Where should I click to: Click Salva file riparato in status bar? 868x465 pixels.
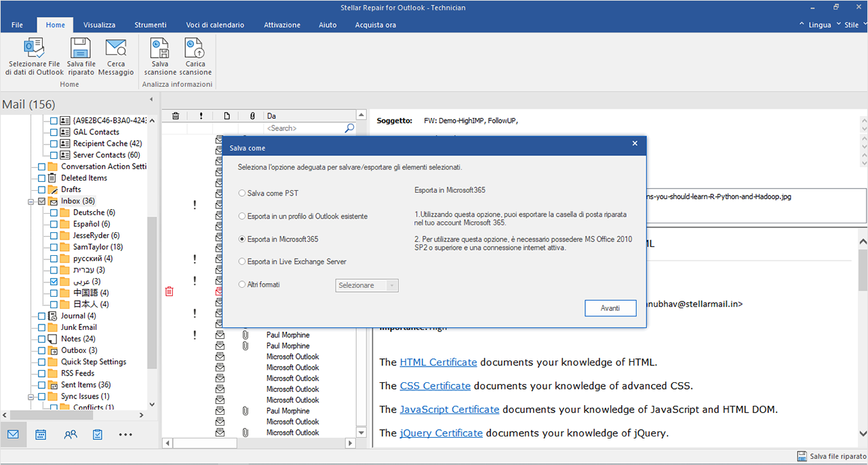831,456
